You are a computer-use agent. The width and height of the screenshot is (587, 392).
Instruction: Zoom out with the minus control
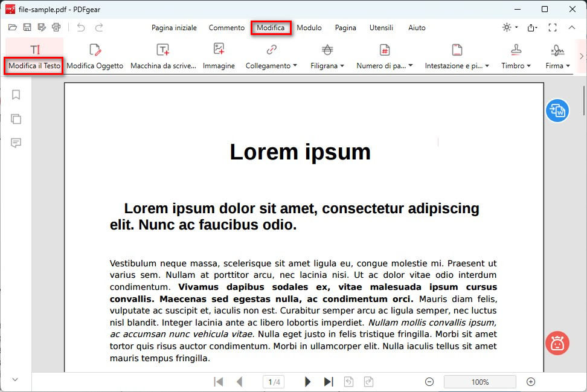click(x=429, y=381)
